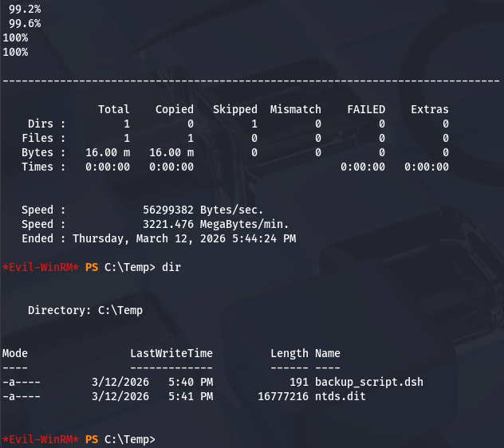Viewport: 504px width, 448px height.
Task: Click the 'Directory: C:\Temp' line
Action: [x=85, y=310]
